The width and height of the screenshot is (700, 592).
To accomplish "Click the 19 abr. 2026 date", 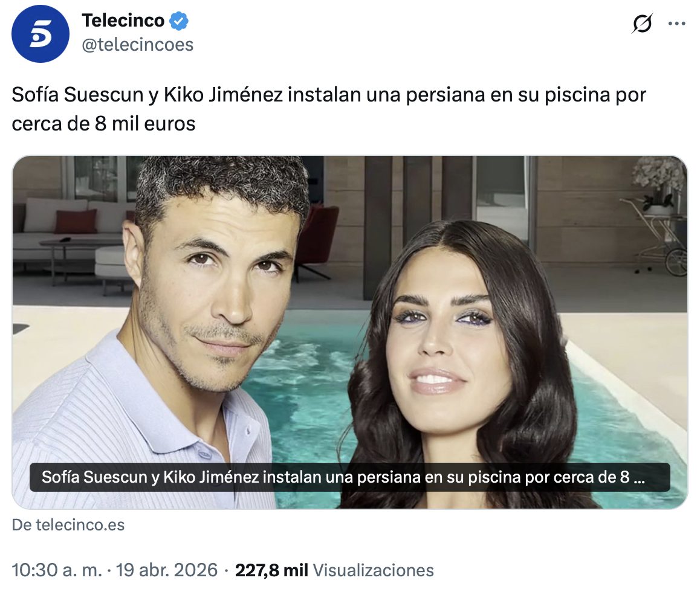I will pos(166,570).
